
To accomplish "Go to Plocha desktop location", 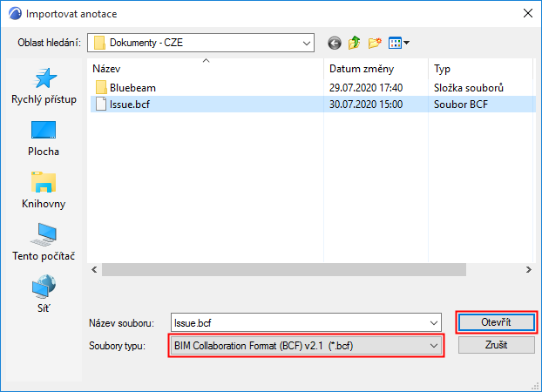I will [x=44, y=139].
